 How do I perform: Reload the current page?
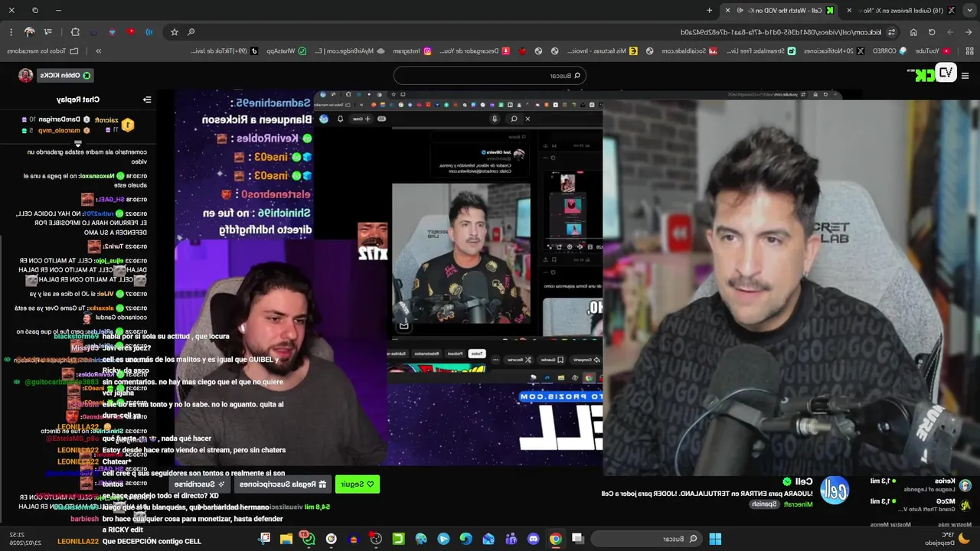[x=932, y=32]
